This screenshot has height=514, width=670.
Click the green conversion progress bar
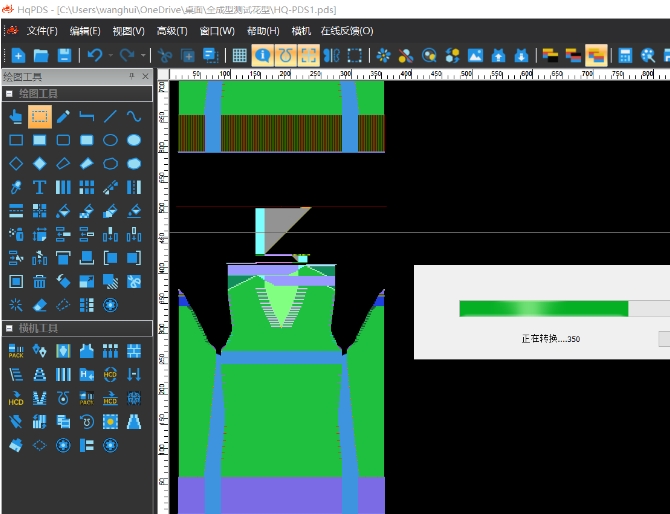(x=544, y=308)
